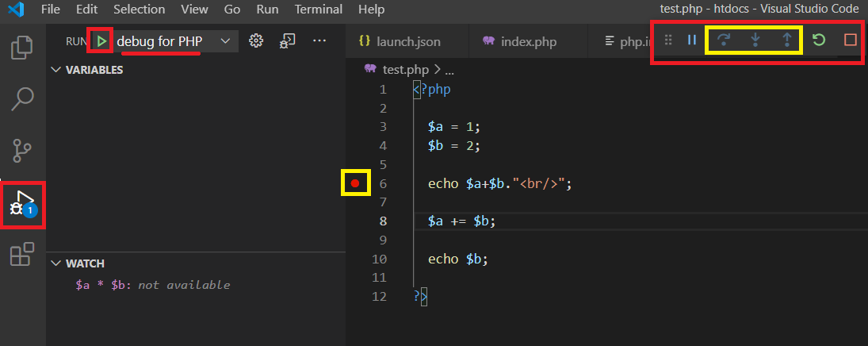This screenshot has height=346, width=868.
Task: Click the opening <?php tag
Action: pos(432,90)
